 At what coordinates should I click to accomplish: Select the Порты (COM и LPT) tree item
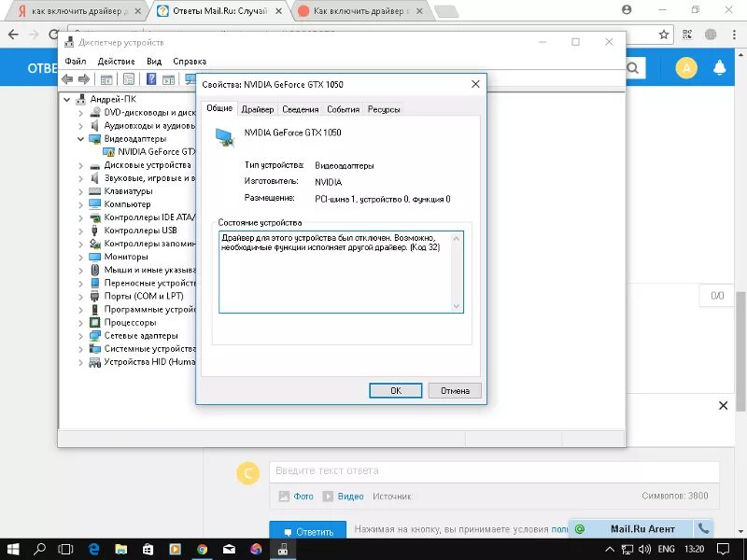(x=144, y=296)
